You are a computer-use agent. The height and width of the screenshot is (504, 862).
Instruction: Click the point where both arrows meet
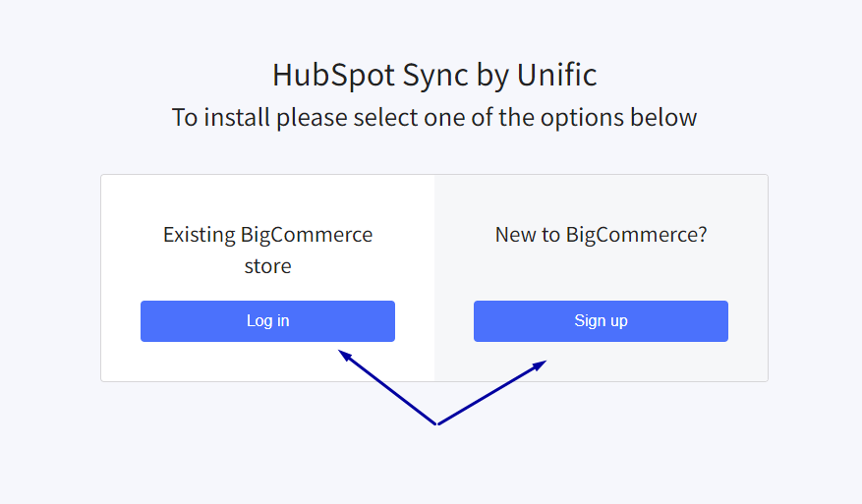(x=437, y=423)
